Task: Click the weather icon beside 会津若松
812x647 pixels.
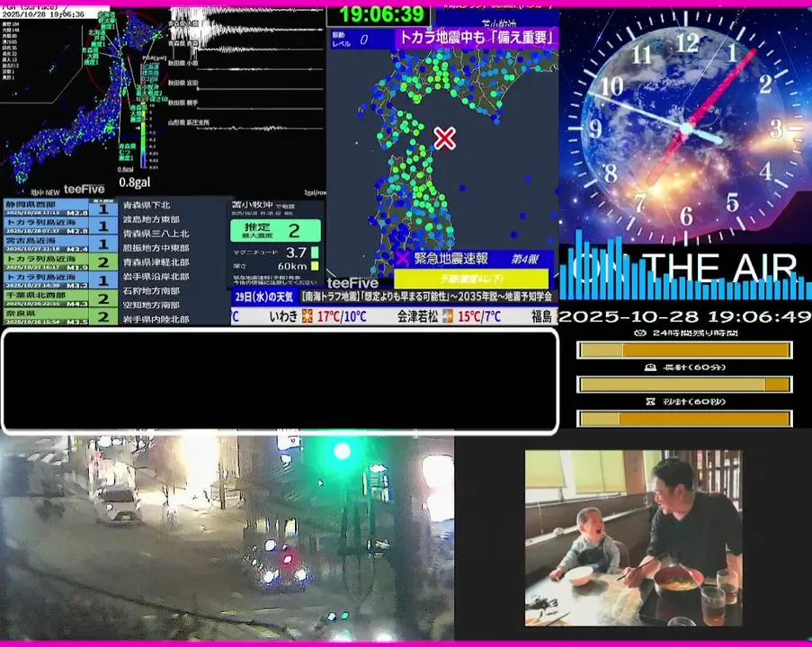Action: (x=448, y=315)
